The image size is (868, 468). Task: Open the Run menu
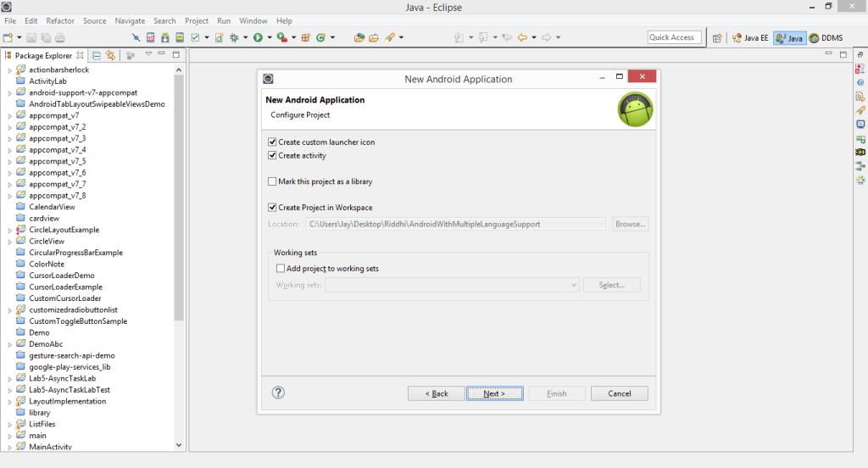click(224, 20)
